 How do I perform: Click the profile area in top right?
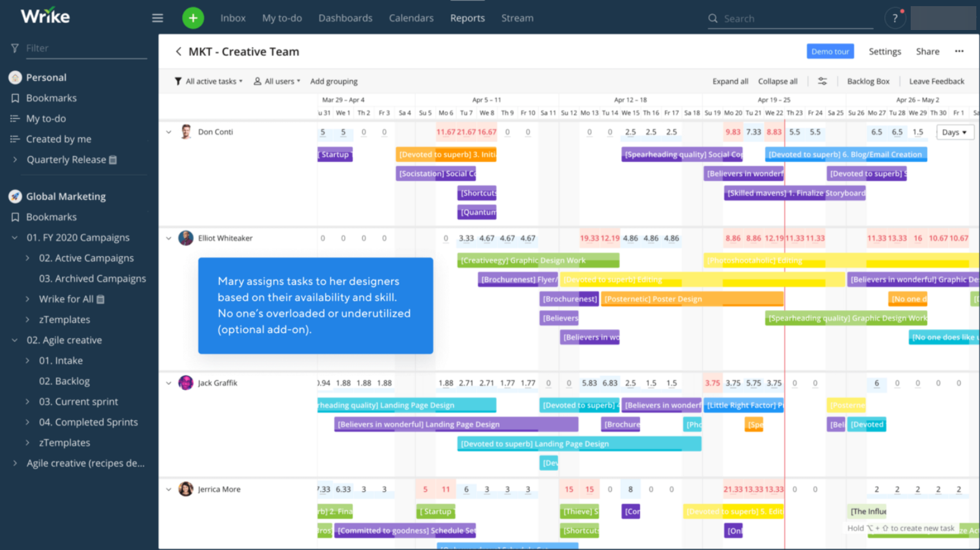(943, 18)
